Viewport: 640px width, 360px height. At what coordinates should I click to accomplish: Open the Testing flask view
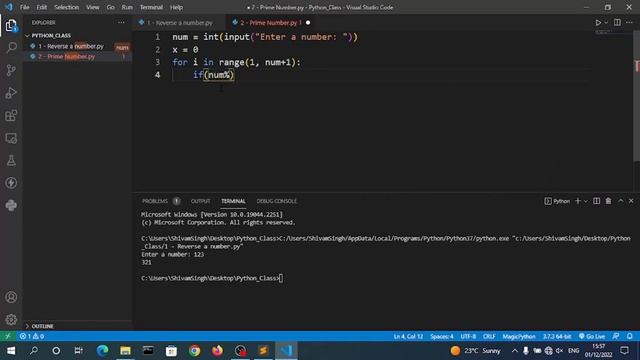coord(11,160)
